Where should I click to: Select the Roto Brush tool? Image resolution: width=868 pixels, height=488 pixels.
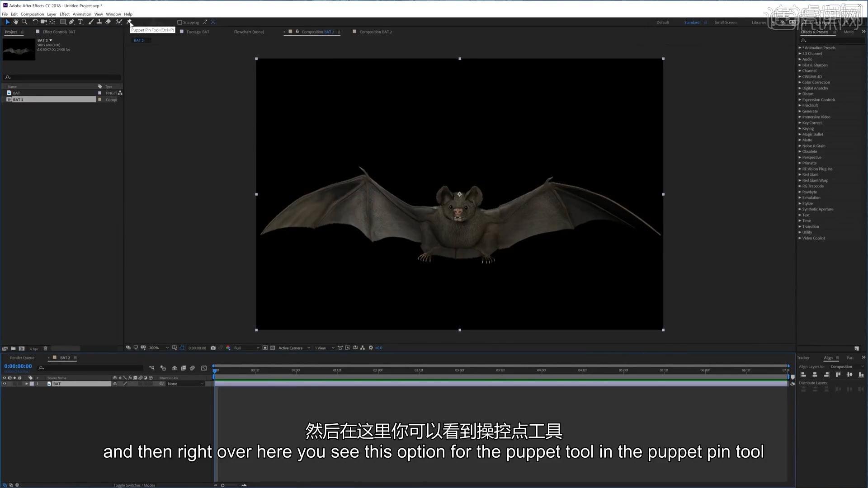[119, 22]
